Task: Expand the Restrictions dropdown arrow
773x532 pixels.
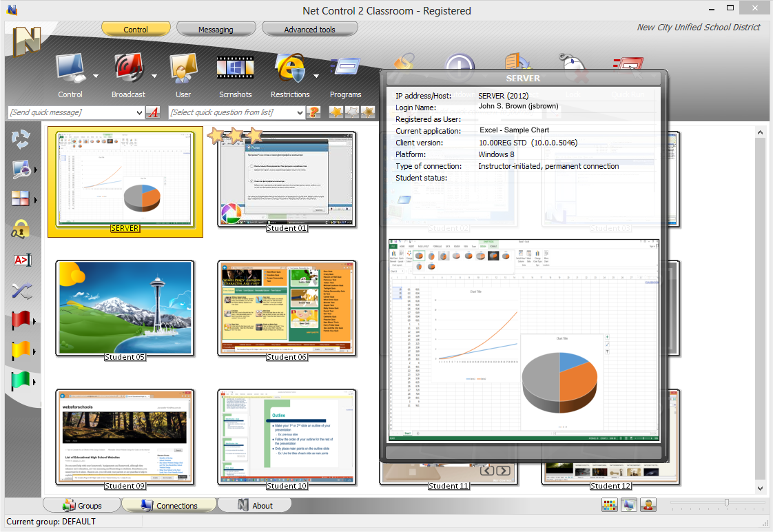Action: tap(316, 76)
